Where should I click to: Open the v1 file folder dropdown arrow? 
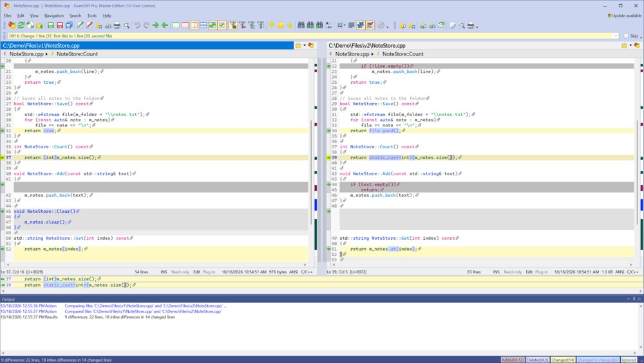point(305,46)
